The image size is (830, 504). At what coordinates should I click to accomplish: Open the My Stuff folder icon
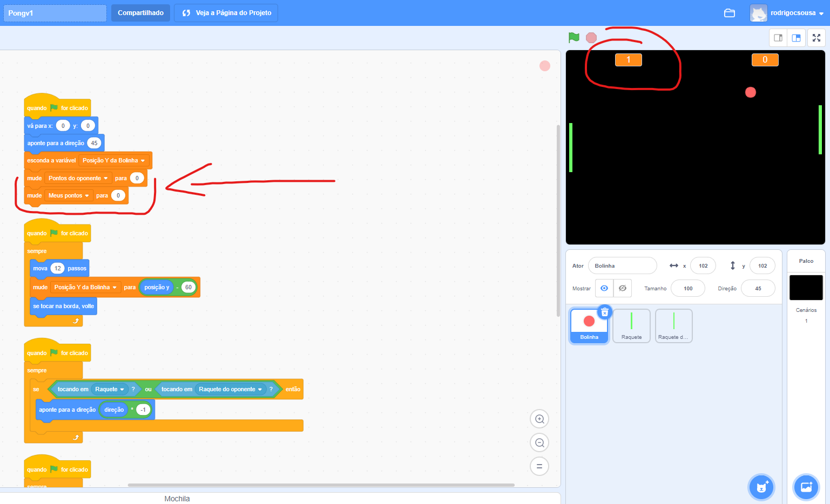730,13
